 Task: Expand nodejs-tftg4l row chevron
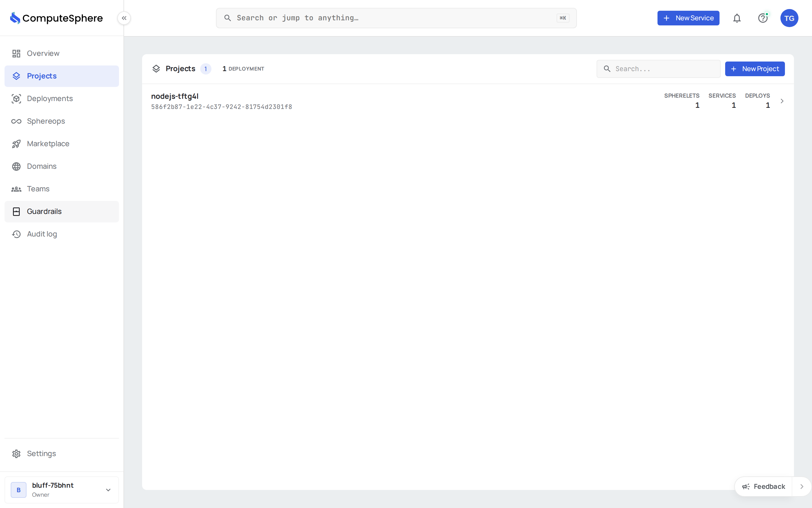[782, 101]
